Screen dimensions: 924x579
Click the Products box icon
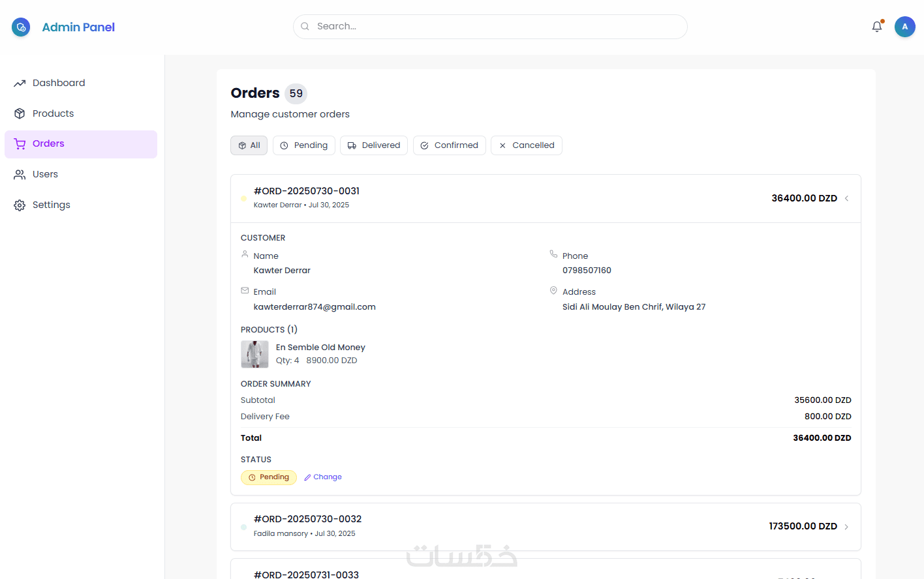tap(20, 113)
